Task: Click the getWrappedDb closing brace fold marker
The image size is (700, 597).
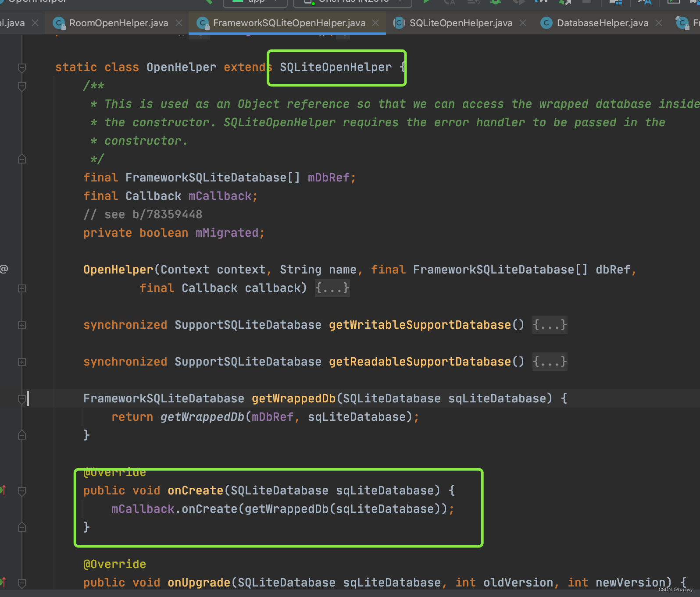Action: click(x=22, y=435)
